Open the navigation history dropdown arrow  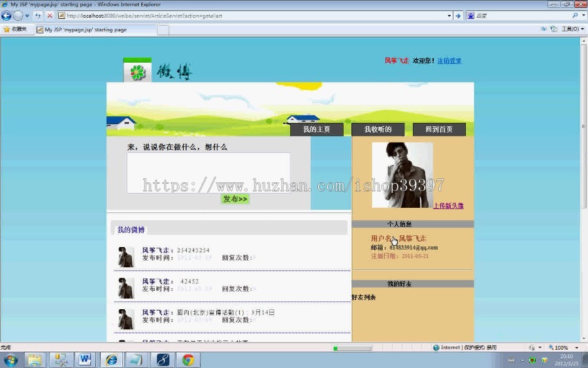pyautogui.click(x=27, y=16)
